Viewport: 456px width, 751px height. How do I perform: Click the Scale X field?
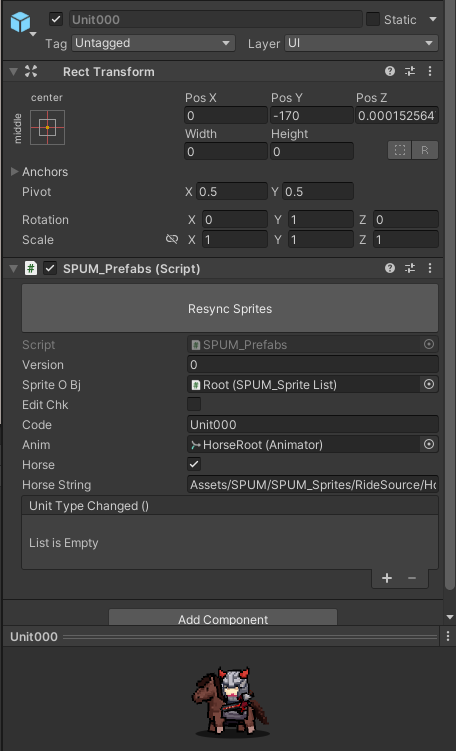click(x=235, y=239)
